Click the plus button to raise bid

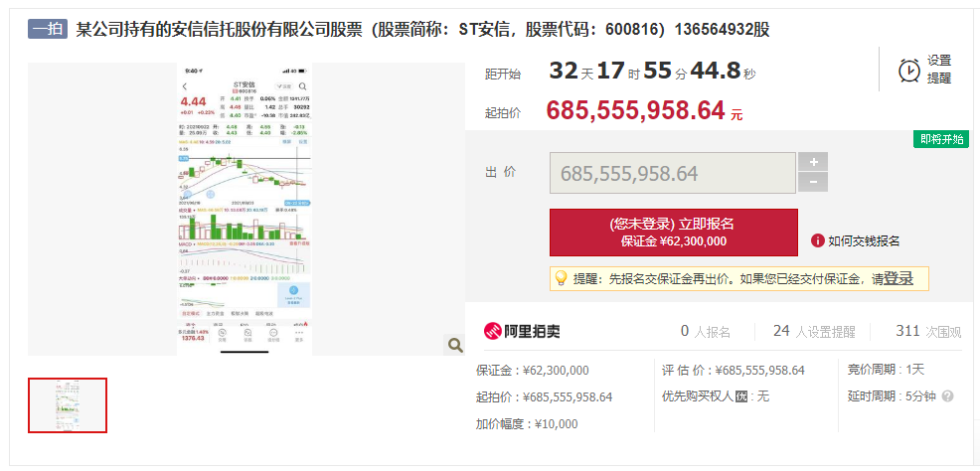[813, 162]
